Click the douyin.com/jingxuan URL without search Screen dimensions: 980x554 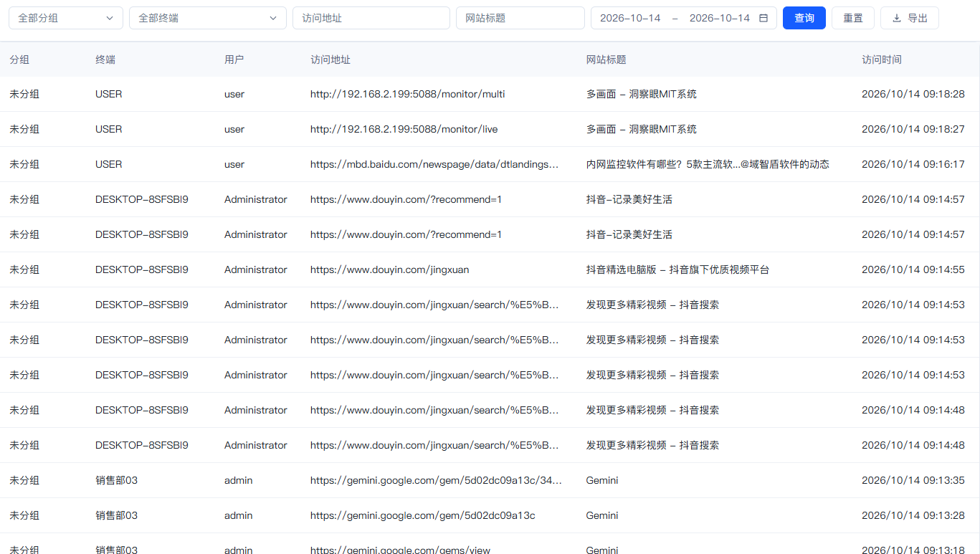(390, 269)
